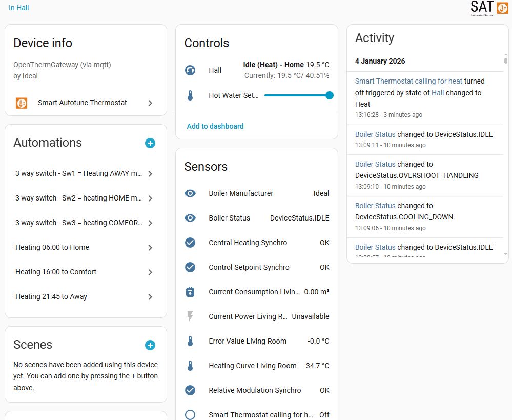Click the Heating Curve Living Room thermometer icon

[x=190, y=366]
